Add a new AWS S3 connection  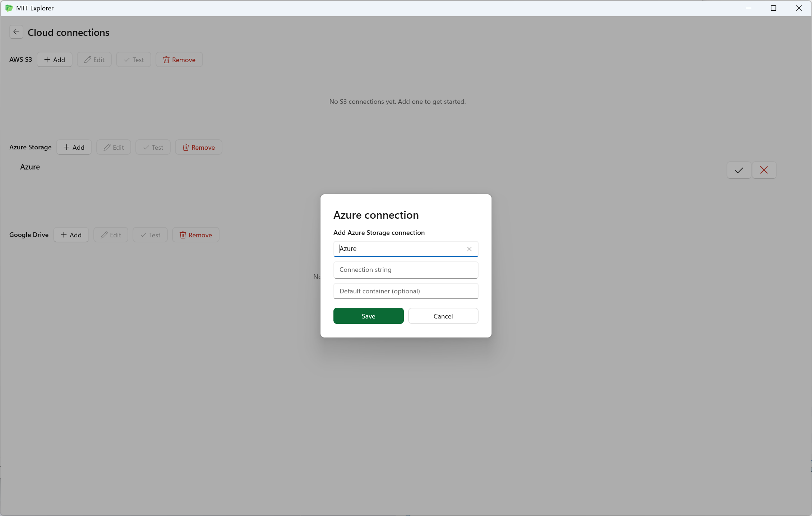[54, 60]
